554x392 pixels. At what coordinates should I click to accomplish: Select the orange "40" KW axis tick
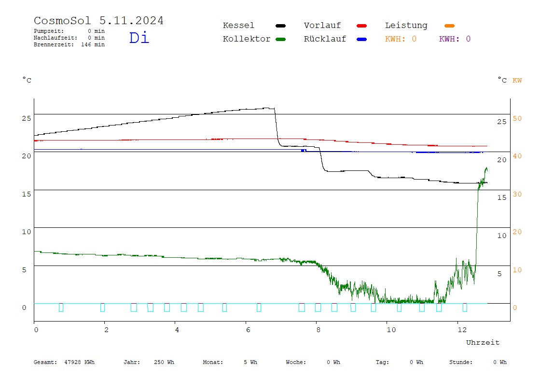(517, 156)
